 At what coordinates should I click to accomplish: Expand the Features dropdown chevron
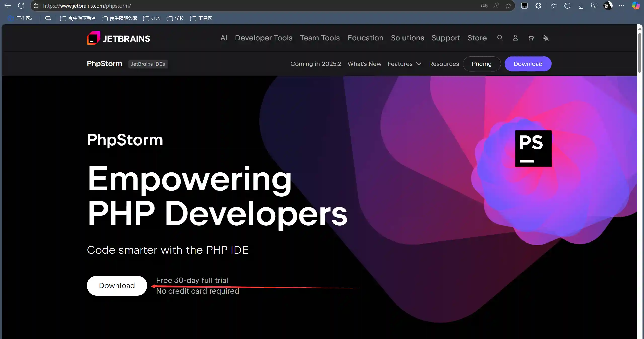[419, 64]
